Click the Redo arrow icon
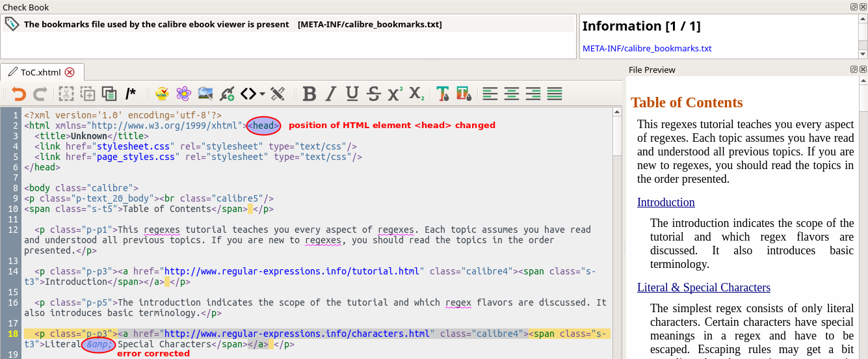Image resolution: width=868 pixels, height=359 pixels. coord(40,94)
